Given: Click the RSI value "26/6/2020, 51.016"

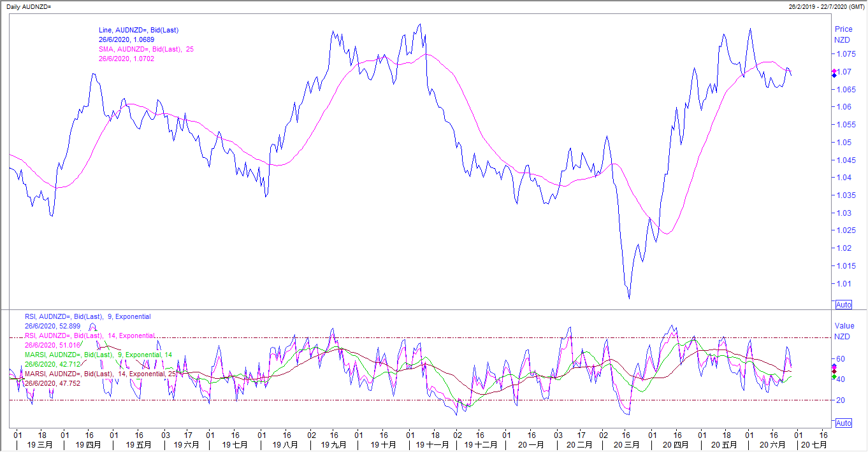Looking at the screenshot, I should pyautogui.click(x=53, y=345).
